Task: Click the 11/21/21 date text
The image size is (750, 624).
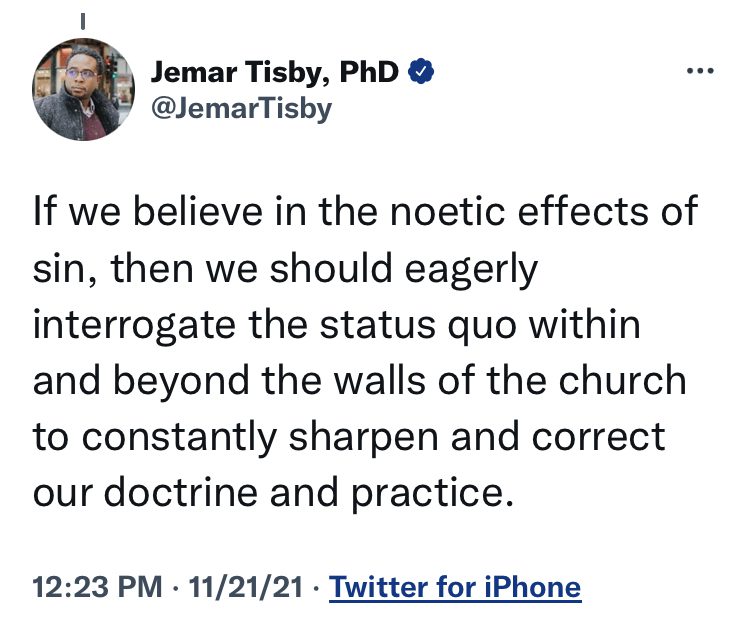Action: click(246, 587)
